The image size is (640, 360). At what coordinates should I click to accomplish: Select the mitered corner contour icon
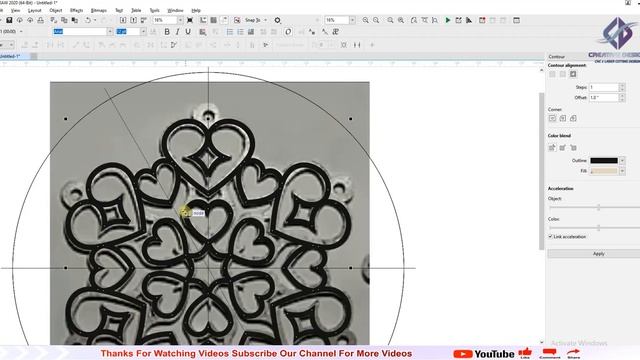click(x=552, y=118)
